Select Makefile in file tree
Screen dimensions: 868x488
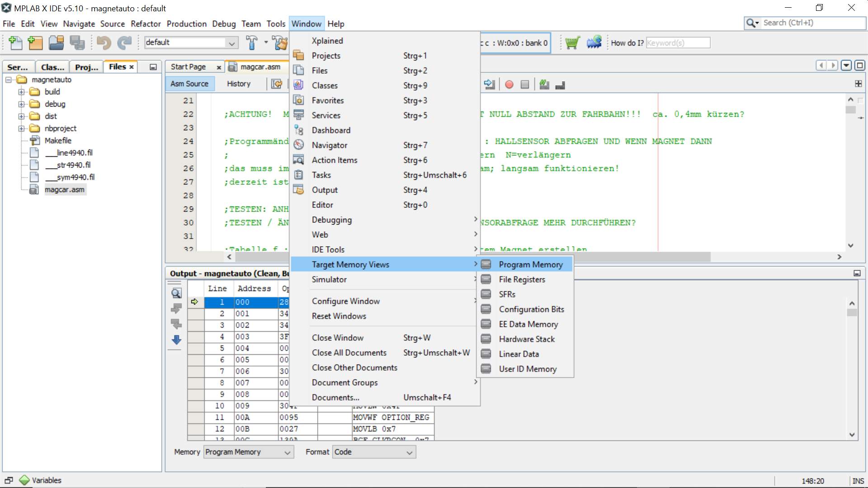coord(58,141)
